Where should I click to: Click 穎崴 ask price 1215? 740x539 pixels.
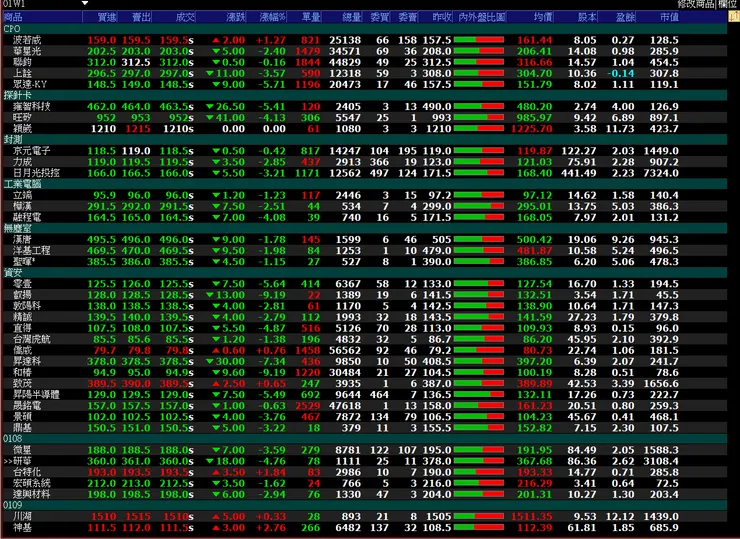138,129
